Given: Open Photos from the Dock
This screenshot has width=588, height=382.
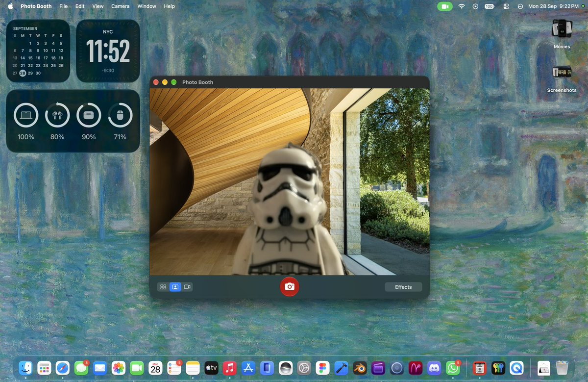Looking at the screenshot, I should point(119,368).
